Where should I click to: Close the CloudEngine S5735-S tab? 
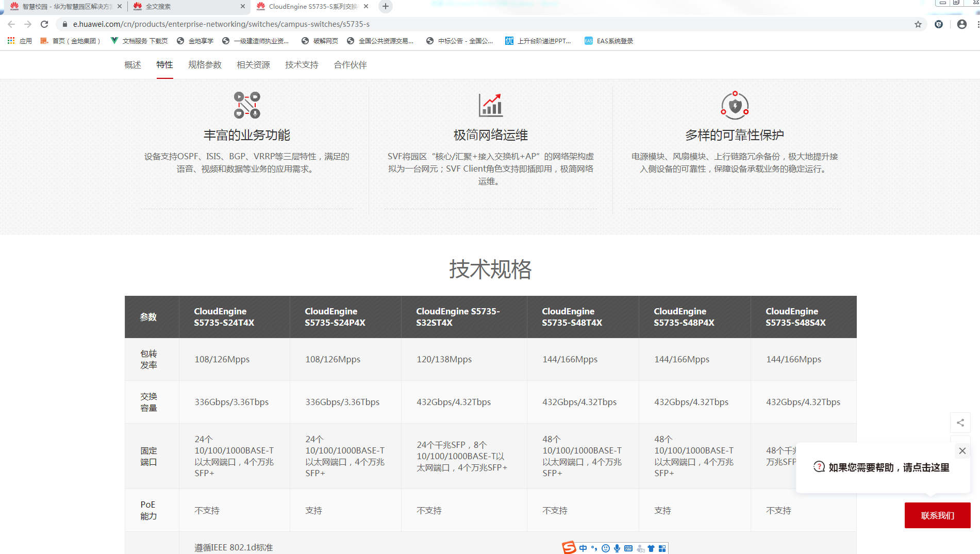366,6
